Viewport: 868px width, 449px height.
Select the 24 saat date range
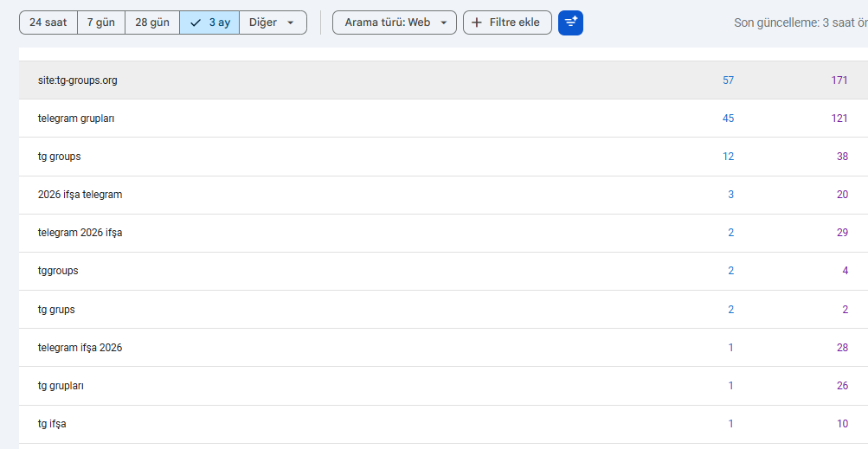(48, 22)
